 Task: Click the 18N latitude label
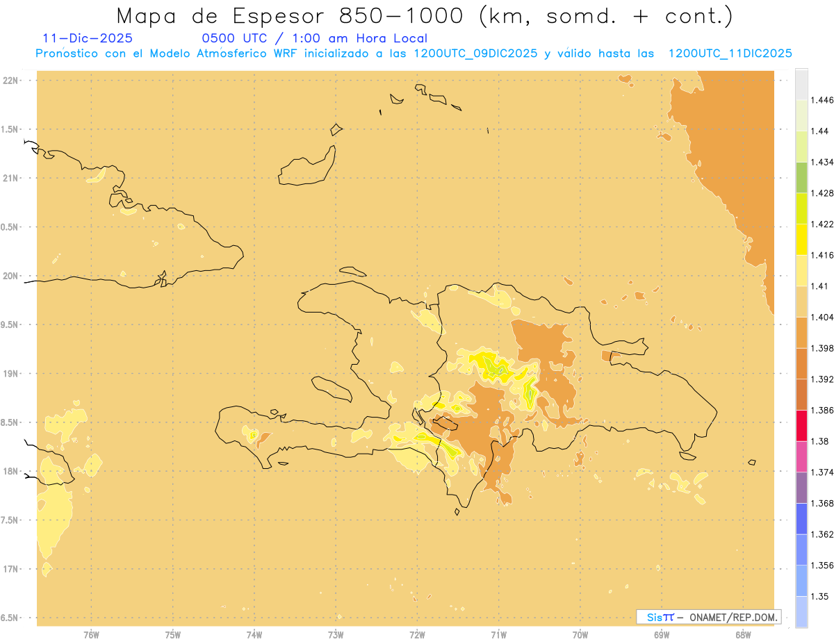tap(11, 471)
